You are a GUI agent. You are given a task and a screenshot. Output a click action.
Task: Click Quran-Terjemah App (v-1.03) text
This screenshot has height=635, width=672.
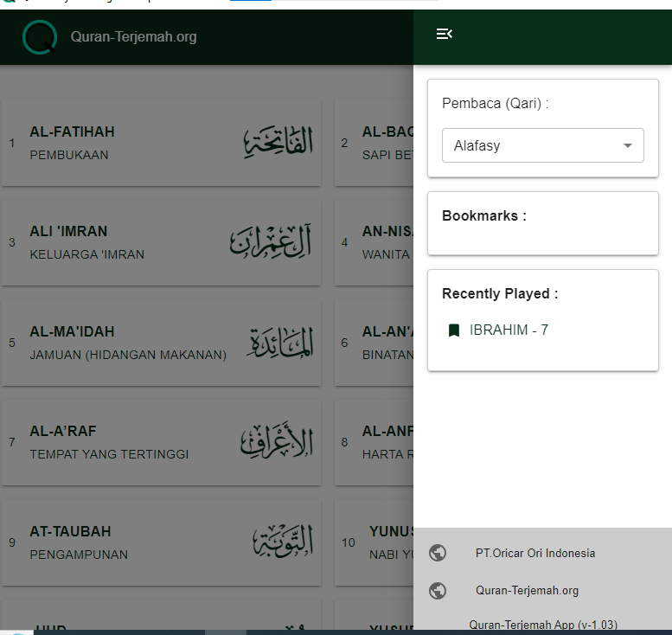[x=543, y=625]
